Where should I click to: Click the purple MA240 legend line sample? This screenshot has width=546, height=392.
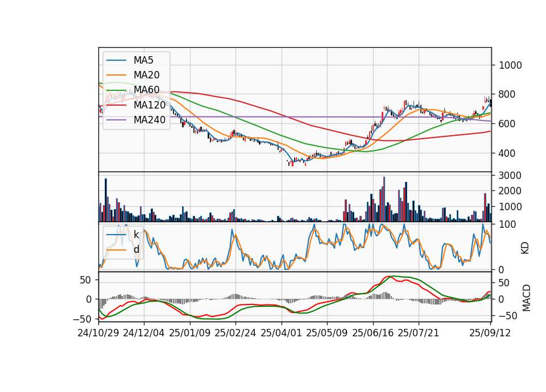[x=116, y=120]
